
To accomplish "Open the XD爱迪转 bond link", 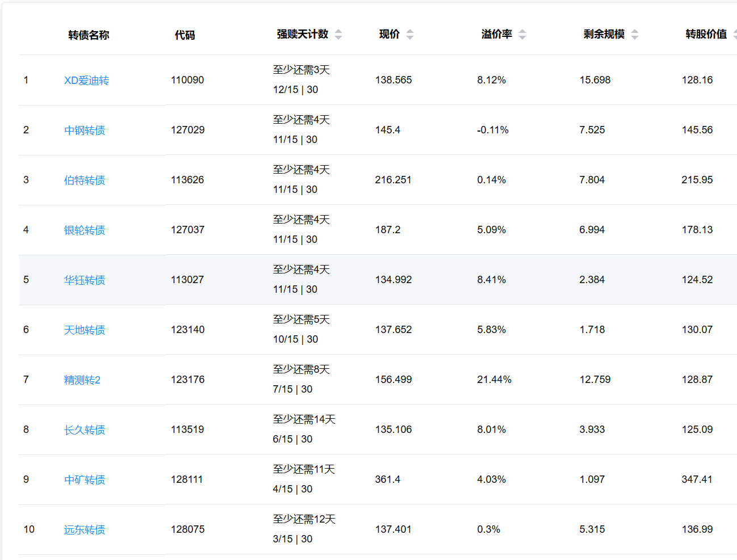I will (x=86, y=81).
